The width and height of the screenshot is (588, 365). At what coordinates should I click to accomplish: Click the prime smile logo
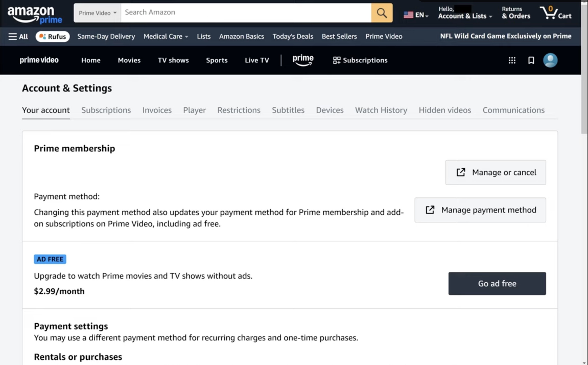303,60
